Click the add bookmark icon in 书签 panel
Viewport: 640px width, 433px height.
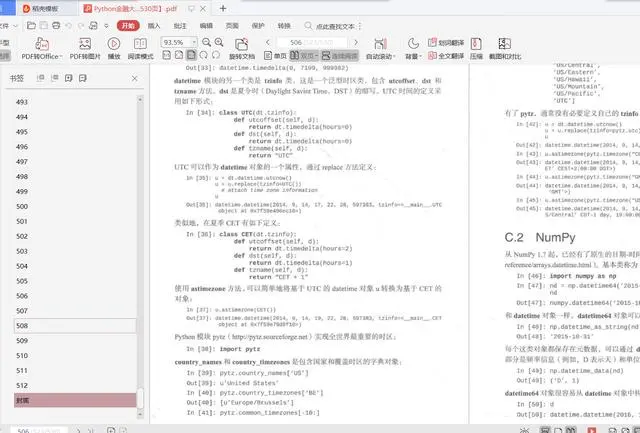[69, 78]
